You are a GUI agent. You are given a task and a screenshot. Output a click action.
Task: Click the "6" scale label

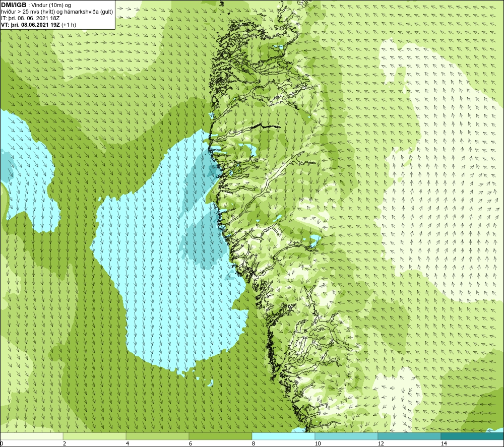[191, 443]
